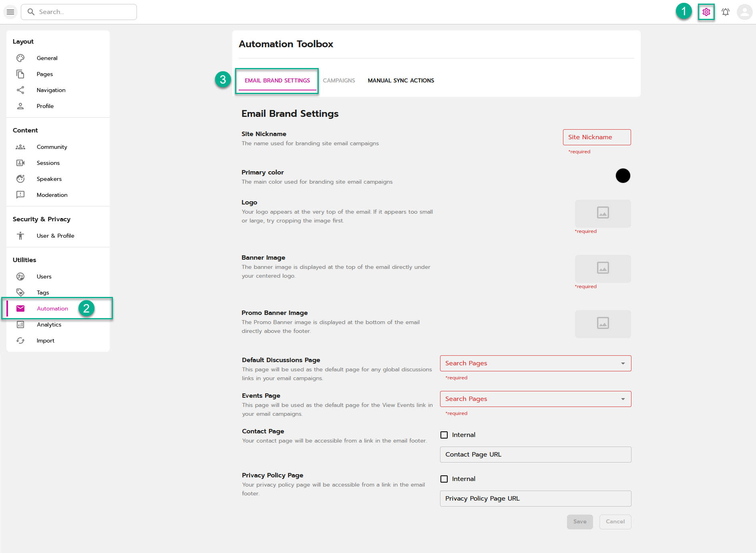756x553 pixels.
Task: Click the Import sync icon
Action: tap(20, 341)
